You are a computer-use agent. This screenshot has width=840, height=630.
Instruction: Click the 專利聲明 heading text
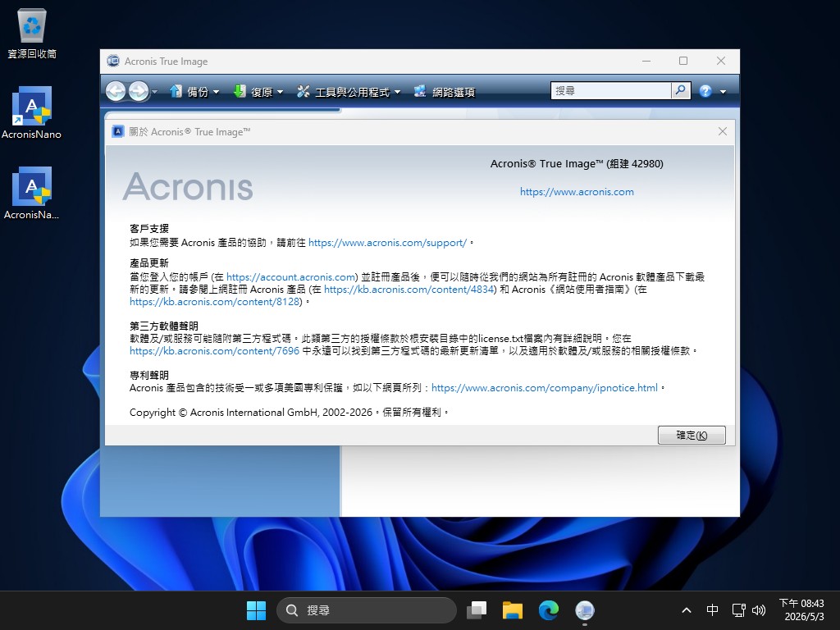pyautogui.click(x=149, y=376)
